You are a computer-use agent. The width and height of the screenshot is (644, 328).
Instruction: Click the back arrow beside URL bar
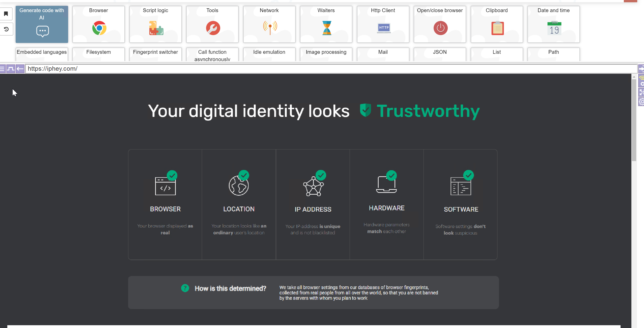point(20,69)
